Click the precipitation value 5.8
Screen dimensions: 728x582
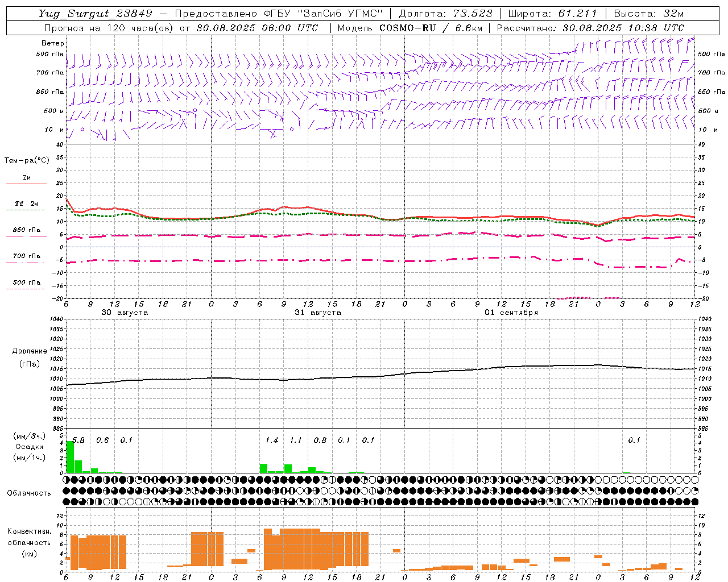click(x=78, y=440)
